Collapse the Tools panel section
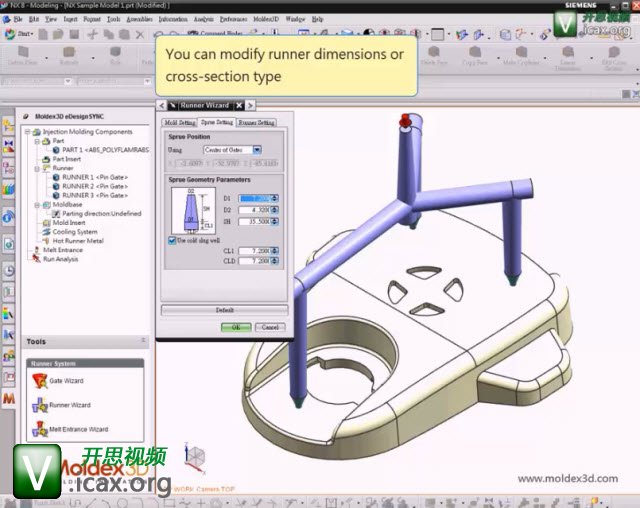Image resolution: width=640 pixels, height=508 pixels. click(x=143, y=340)
